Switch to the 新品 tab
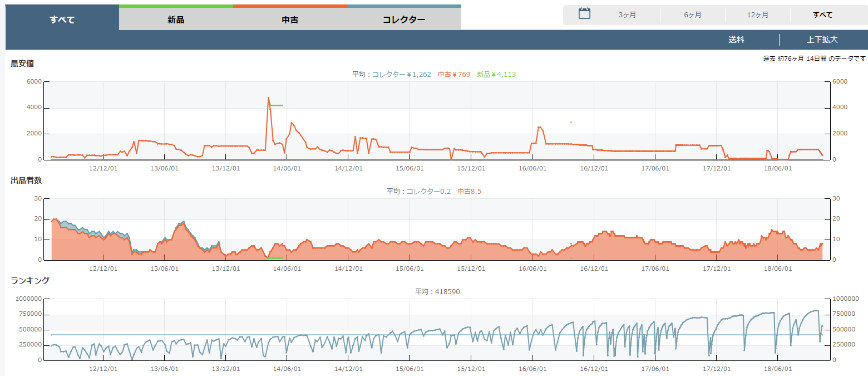 click(x=176, y=19)
